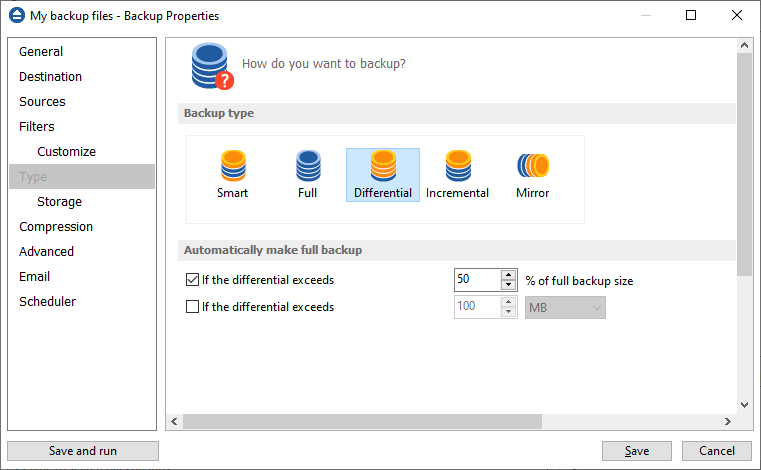The height and width of the screenshot is (470, 761).
Task: Click the Cancel button
Action: tap(717, 451)
